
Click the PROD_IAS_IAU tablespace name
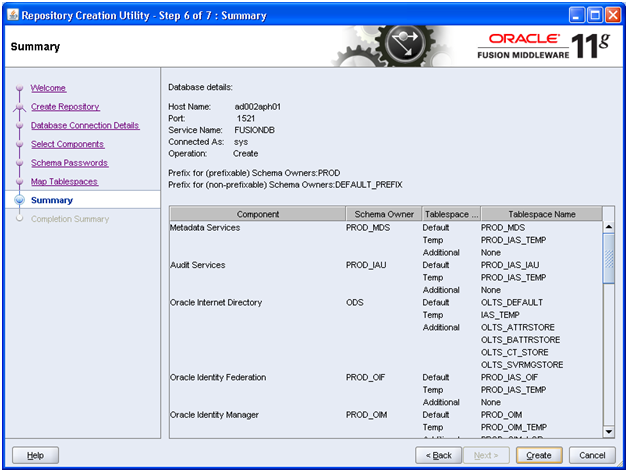[510, 265]
